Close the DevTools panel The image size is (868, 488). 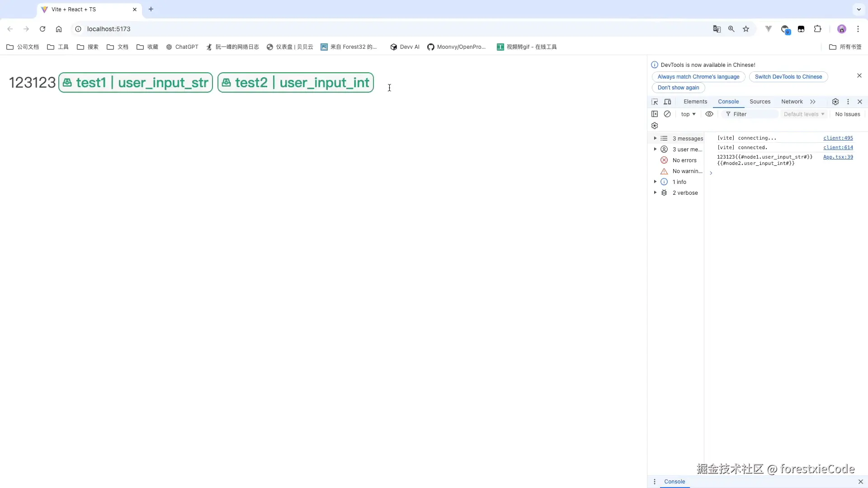pyautogui.click(x=860, y=102)
